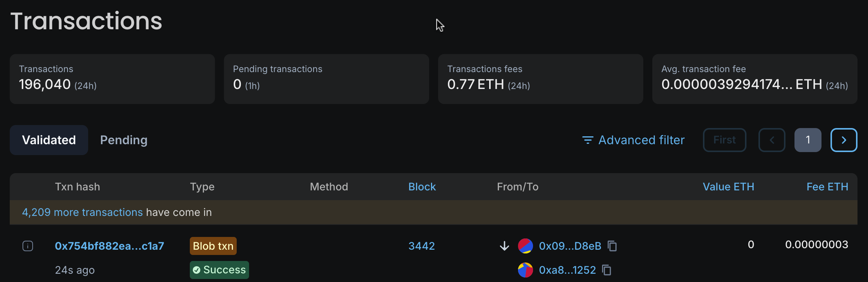Switch to the Pending tab
The width and height of the screenshot is (868, 282).
(123, 140)
